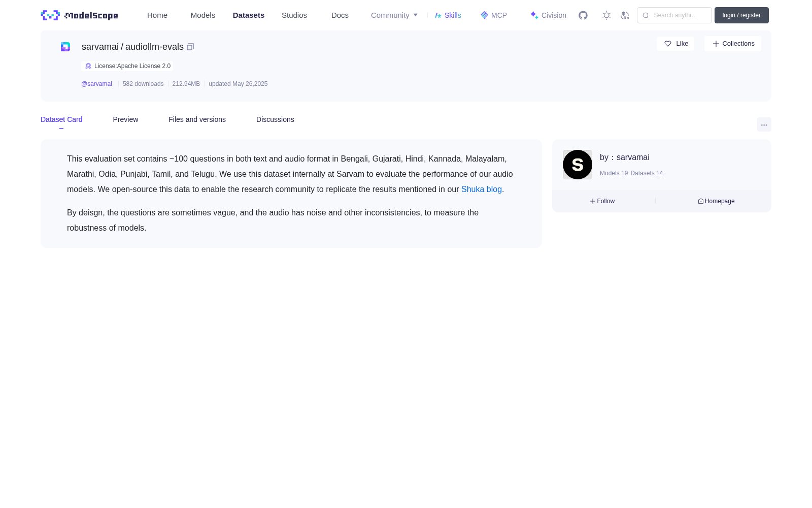Click the 212.94MB size text

pyautogui.click(x=186, y=84)
